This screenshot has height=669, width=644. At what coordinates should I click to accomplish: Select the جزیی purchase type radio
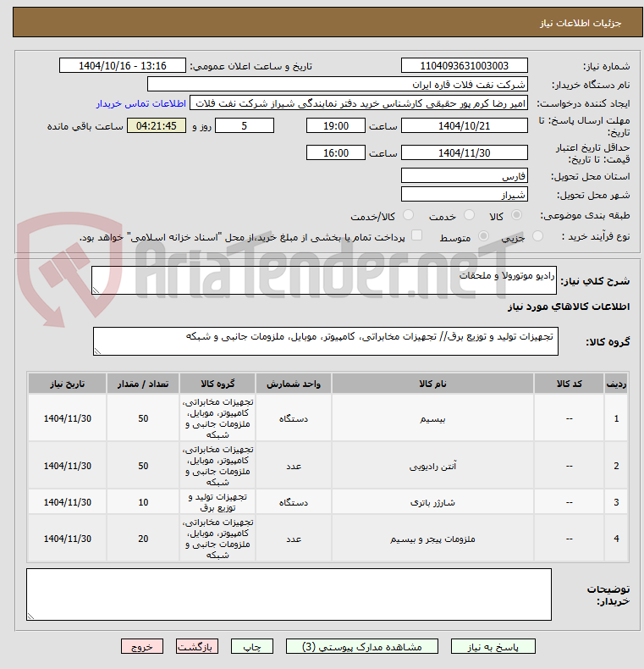[x=538, y=236]
